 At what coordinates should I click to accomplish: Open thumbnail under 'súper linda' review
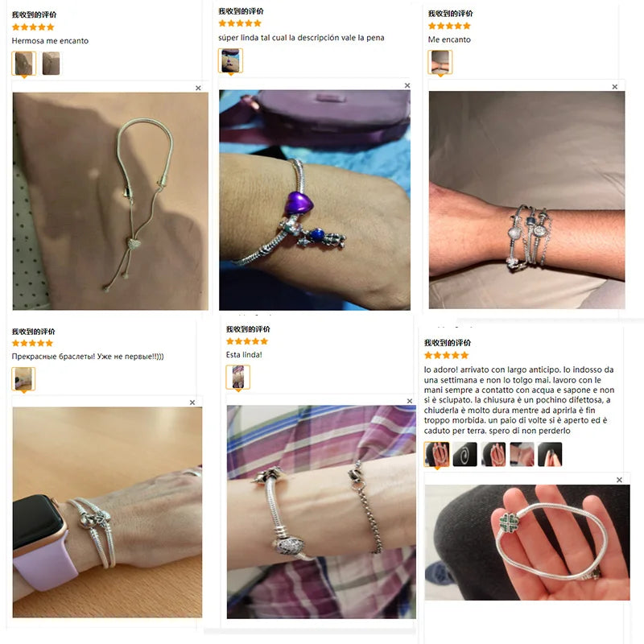click(230, 60)
